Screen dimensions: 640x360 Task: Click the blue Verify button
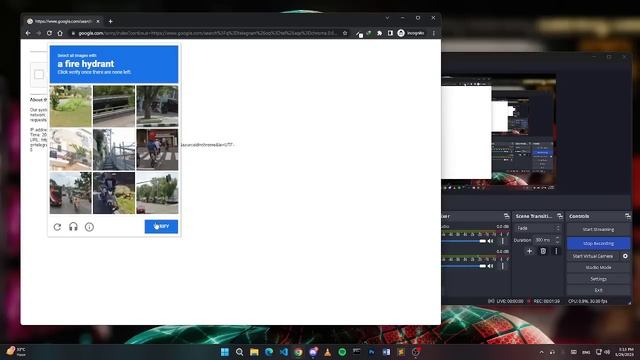pos(161,227)
